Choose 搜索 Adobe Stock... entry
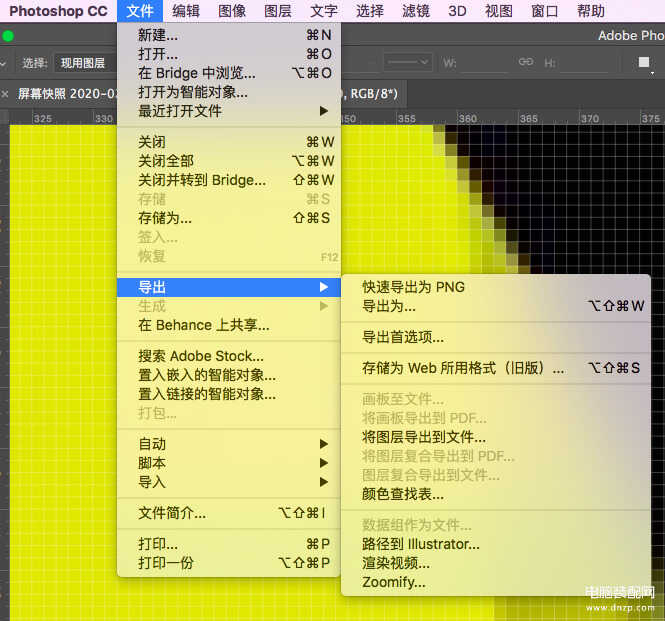 pos(229,356)
